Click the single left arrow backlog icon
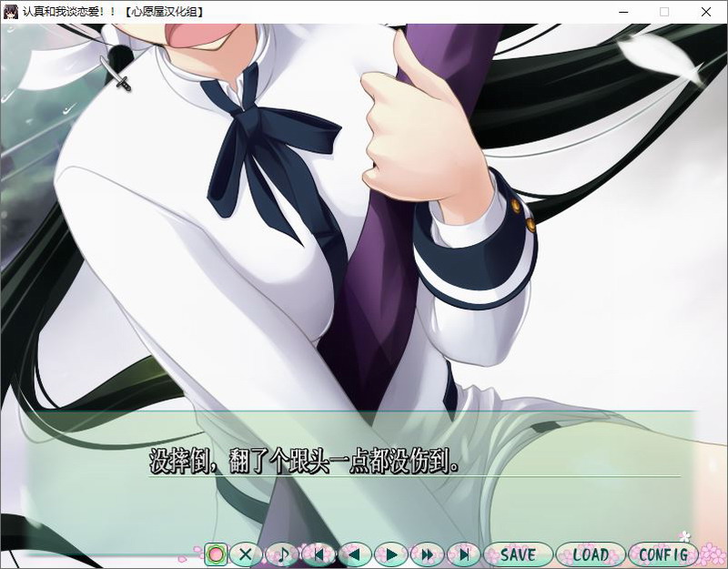Viewport: 728px width, 569px height. [355, 554]
